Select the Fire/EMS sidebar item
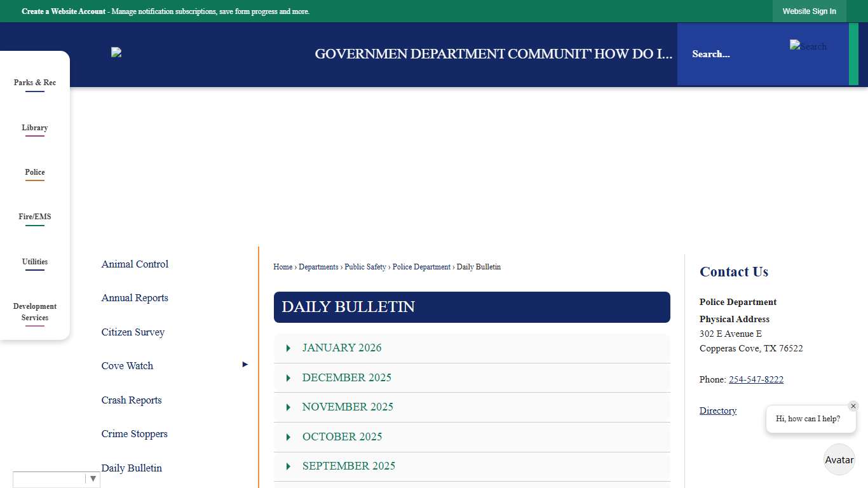Screen dimensions: 868x488 (x=35, y=217)
